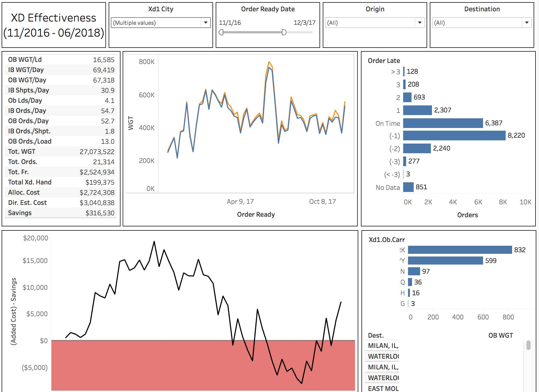Click the Dest. column header
The height and width of the screenshot is (392, 539).
point(376,335)
